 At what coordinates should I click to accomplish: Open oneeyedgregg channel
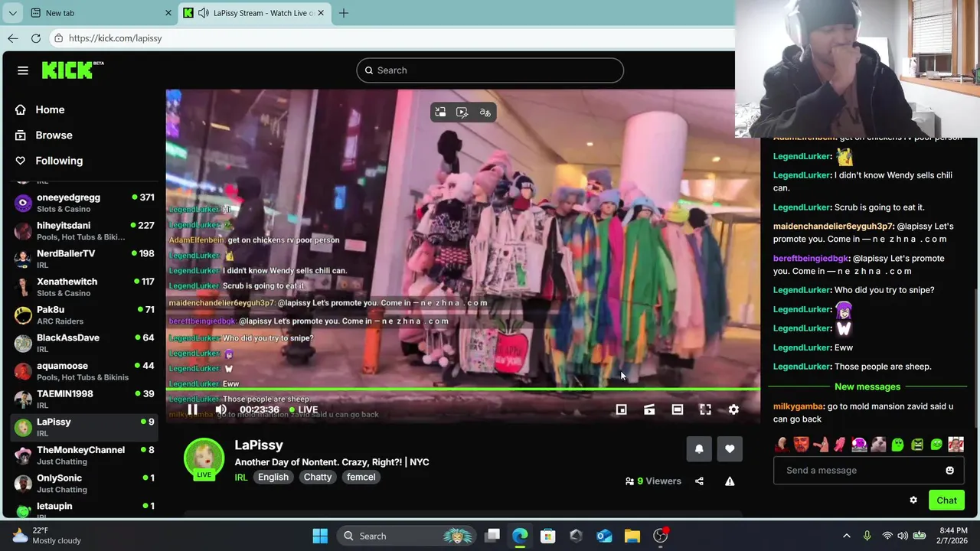click(x=84, y=203)
